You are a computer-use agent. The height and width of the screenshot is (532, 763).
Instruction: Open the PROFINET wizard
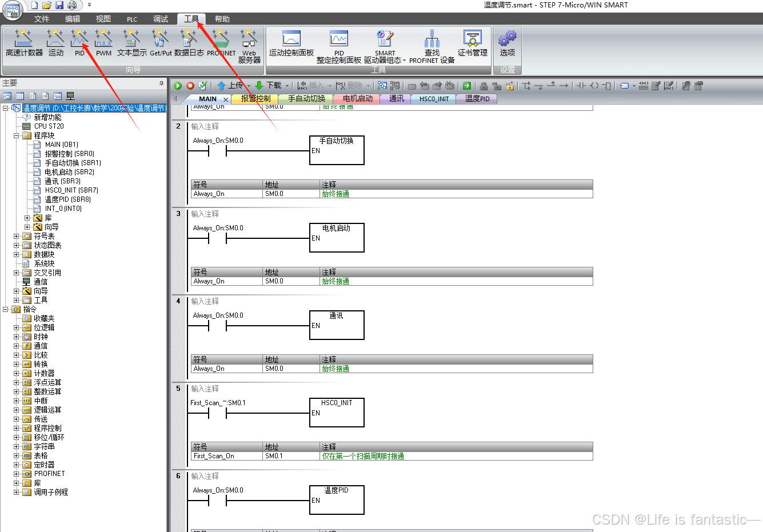[221, 43]
